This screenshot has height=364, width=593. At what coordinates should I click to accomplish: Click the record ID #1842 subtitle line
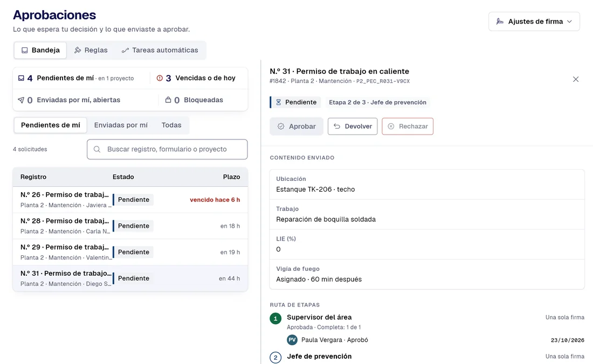click(x=340, y=81)
